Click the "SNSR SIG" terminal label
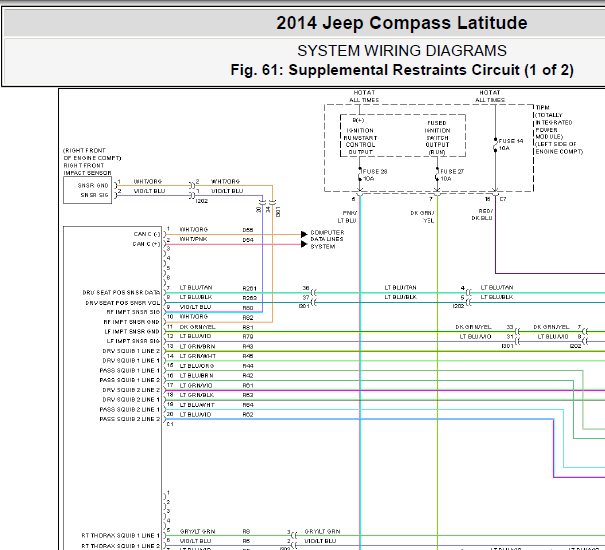 pyautogui.click(x=95, y=195)
